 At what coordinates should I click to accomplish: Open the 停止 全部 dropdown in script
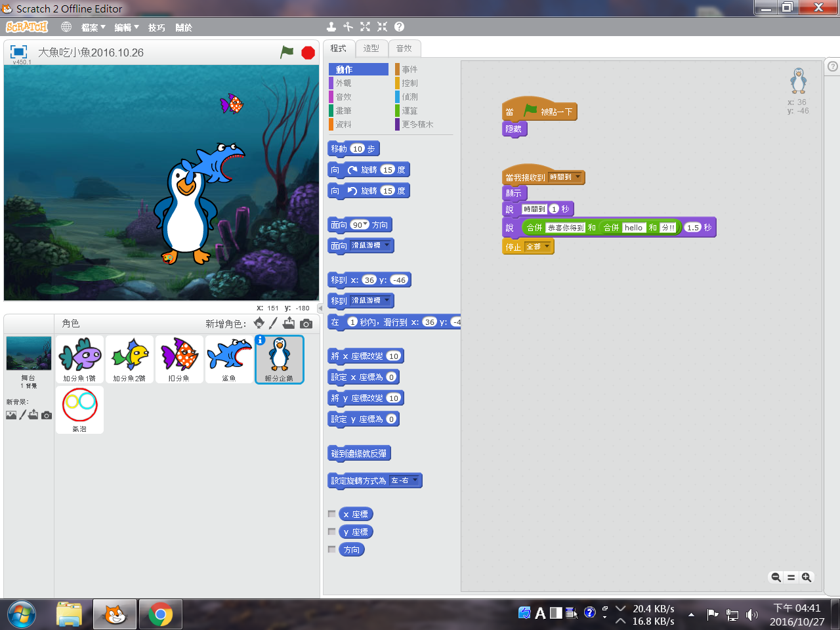(547, 247)
